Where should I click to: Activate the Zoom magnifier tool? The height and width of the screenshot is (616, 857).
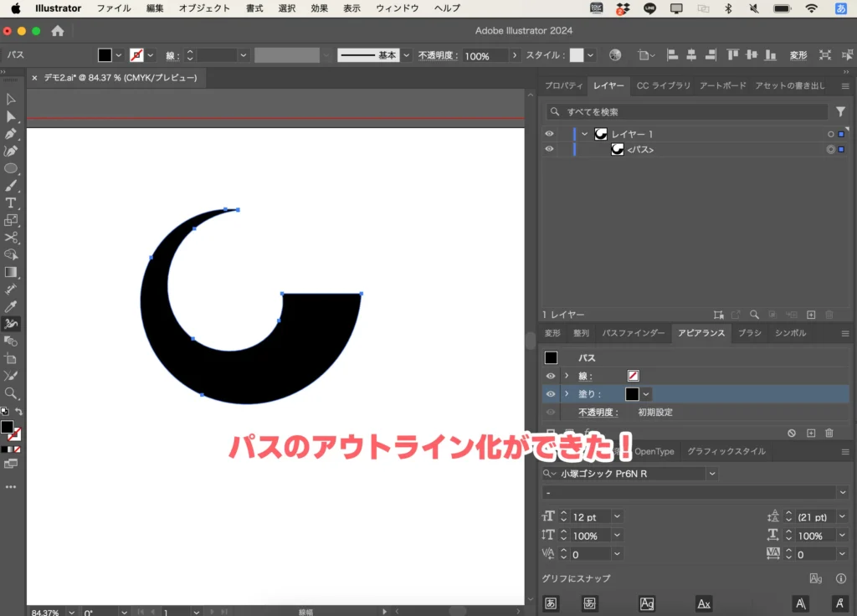11,393
